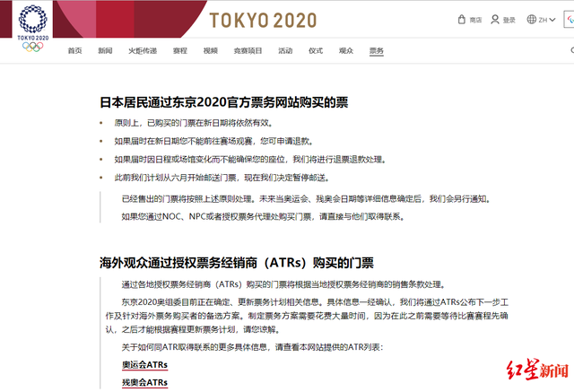This screenshot has height=392, width=574.
Task: Click bullet text starting 如果届时因日程或场馆变化
Action: tap(250, 160)
